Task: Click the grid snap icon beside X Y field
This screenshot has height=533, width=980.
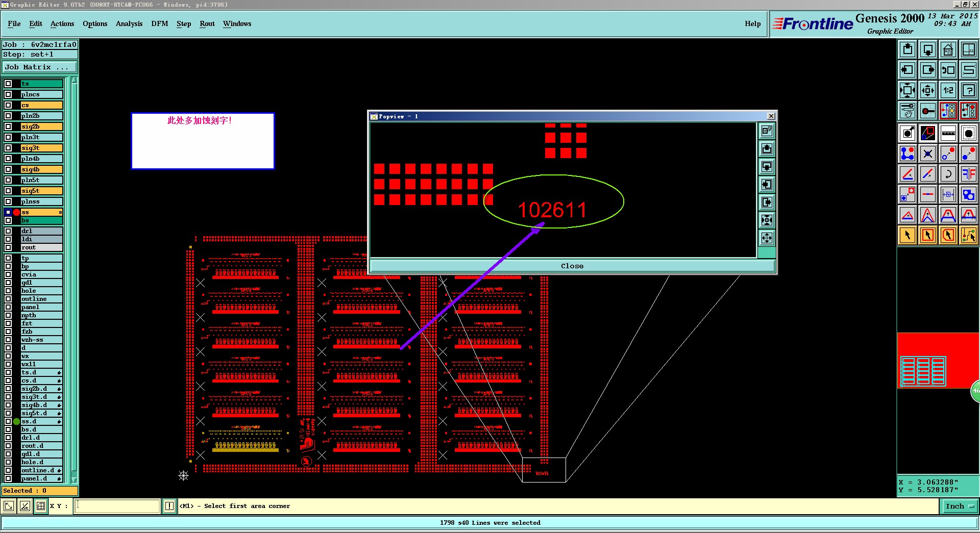Action: click(41, 506)
